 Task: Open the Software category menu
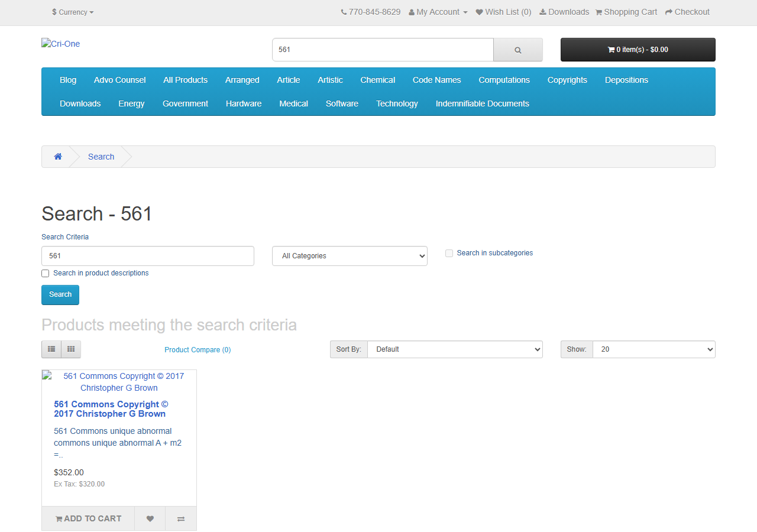(x=342, y=103)
